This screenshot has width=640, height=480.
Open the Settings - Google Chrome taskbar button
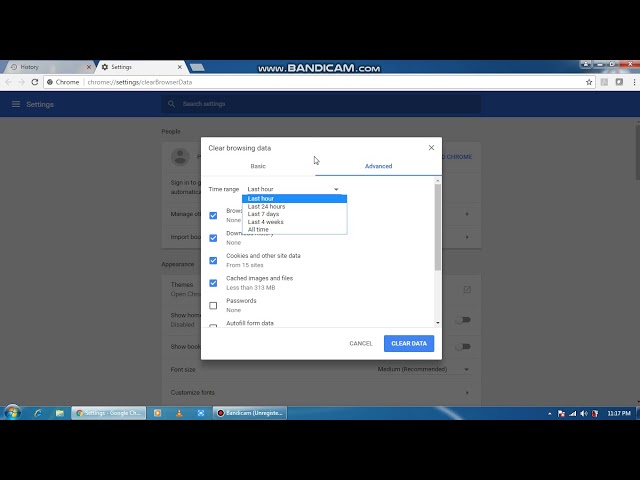pos(109,413)
